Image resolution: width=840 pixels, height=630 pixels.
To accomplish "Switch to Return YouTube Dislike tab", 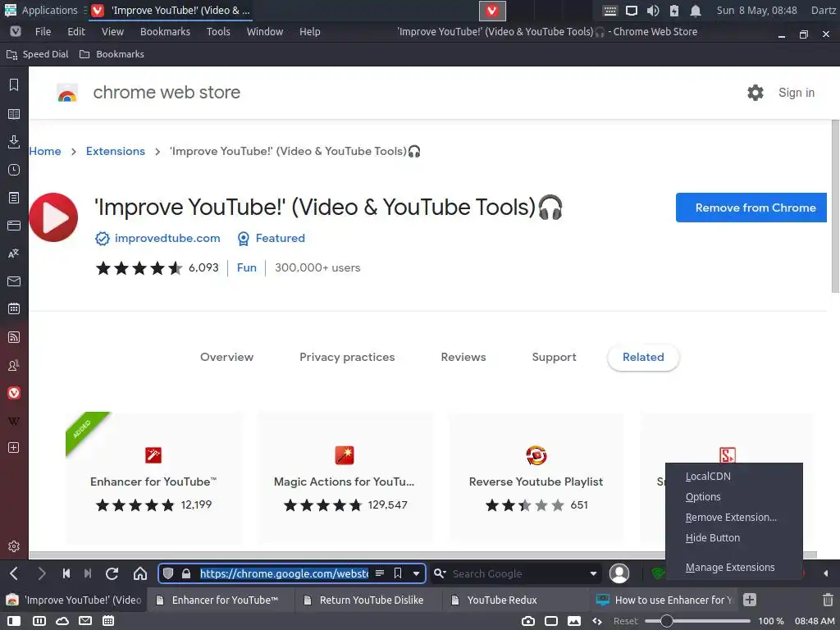I will click(368, 600).
